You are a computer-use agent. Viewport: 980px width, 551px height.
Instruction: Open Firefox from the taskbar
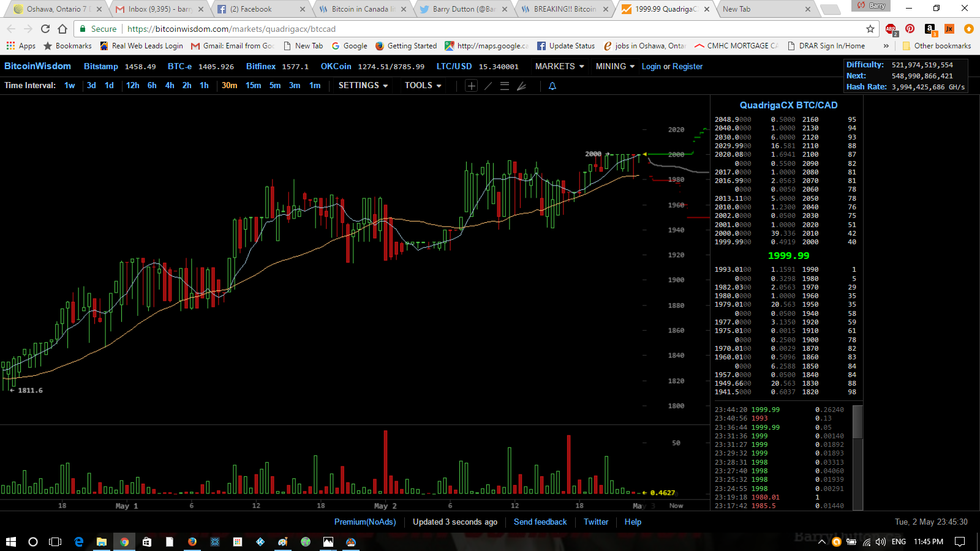coord(192,542)
